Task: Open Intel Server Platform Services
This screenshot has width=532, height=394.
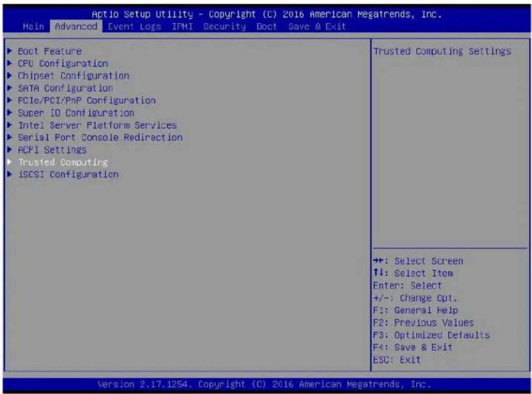Action: 97,125
